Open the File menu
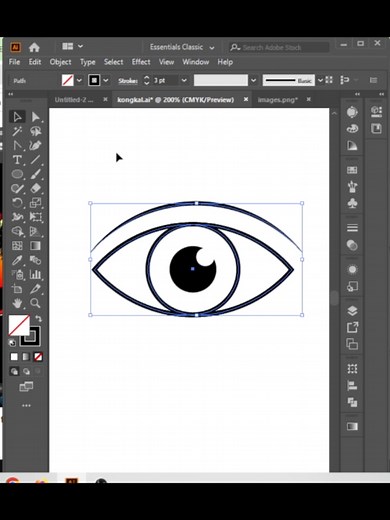 14,62
